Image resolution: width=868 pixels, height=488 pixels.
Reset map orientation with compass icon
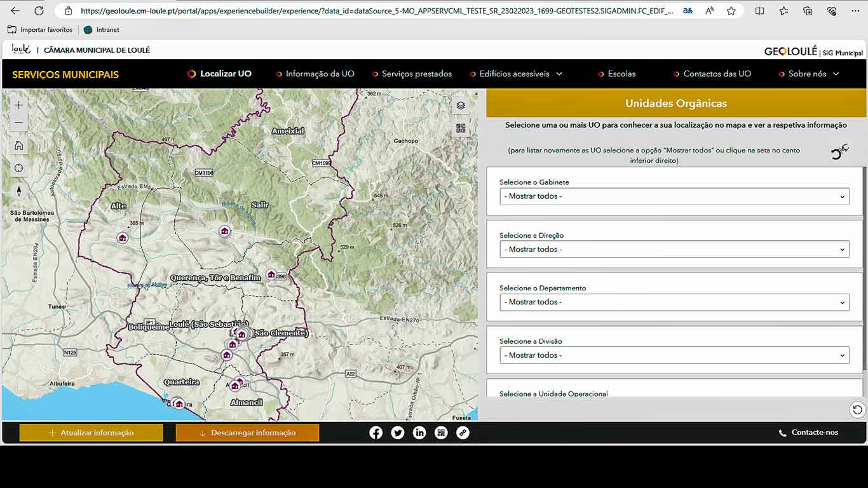click(x=19, y=191)
